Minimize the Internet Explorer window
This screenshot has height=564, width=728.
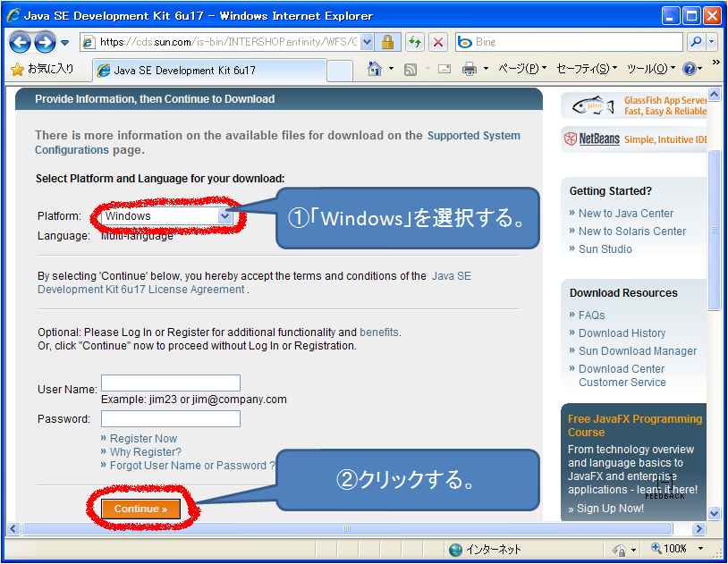point(671,16)
